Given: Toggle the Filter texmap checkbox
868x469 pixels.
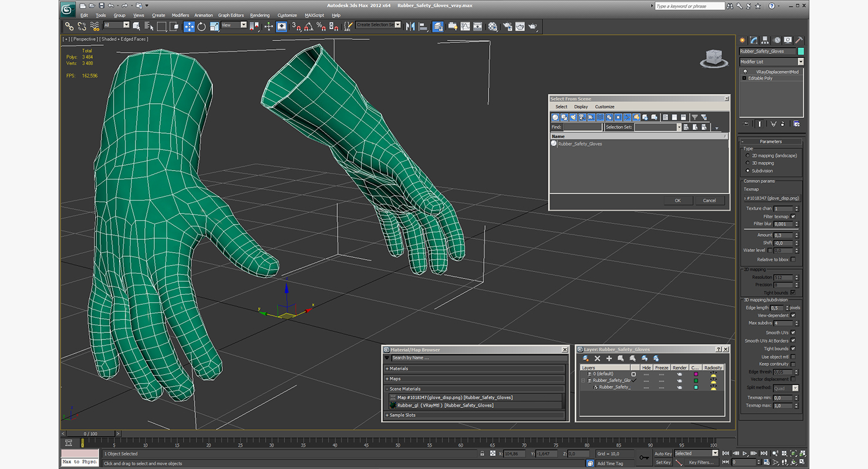Looking at the screenshot, I should pyautogui.click(x=794, y=216).
